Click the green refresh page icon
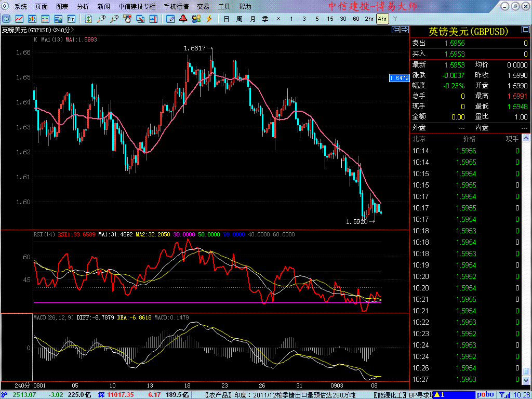The height and width of the screenshot is (399, 532). [89, 19]
